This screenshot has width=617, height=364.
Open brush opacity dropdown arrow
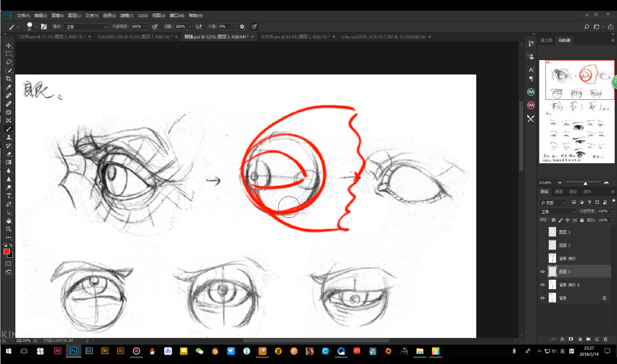point(146,27)
